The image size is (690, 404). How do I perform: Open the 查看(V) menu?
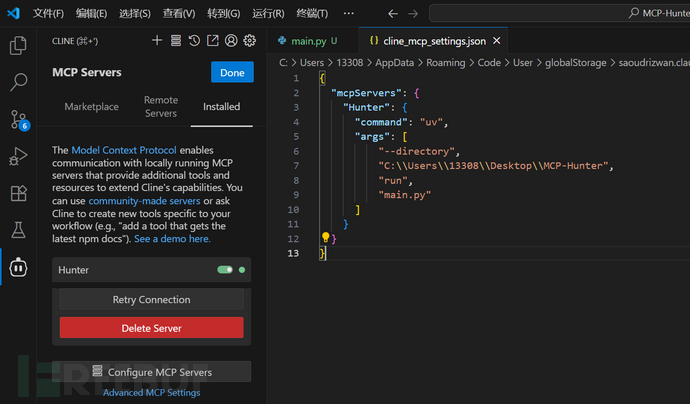(179, 13)
